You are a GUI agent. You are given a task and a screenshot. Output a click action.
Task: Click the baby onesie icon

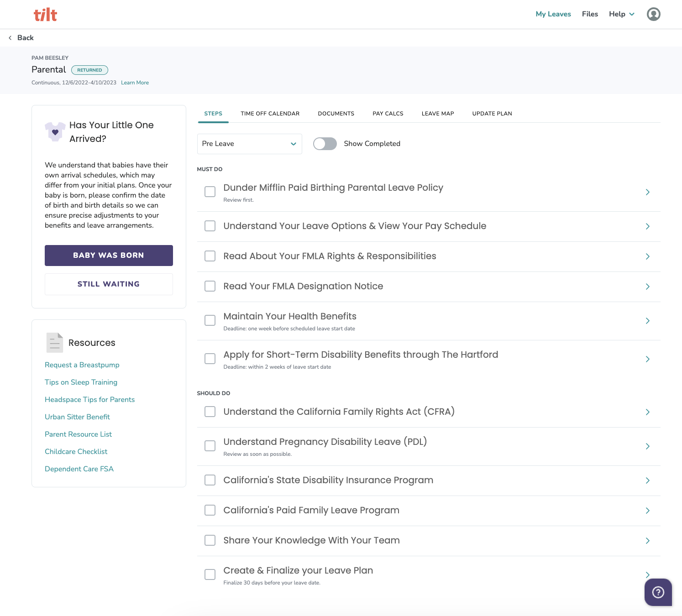click(54, 132)
